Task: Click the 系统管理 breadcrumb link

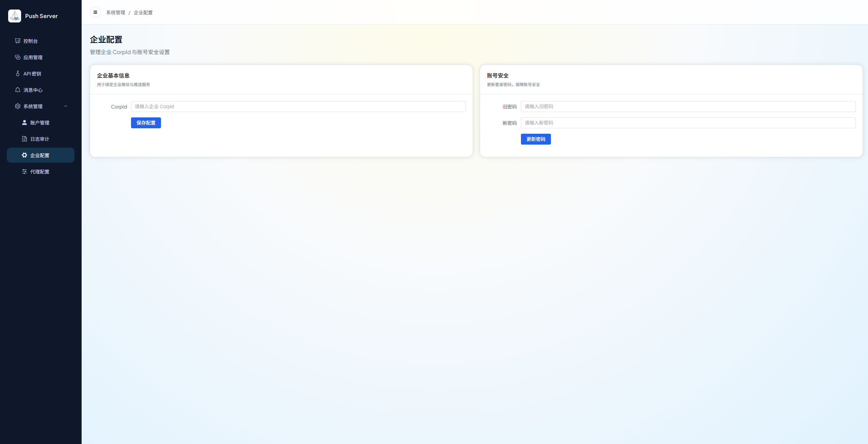Action: [x=116, y=13]
